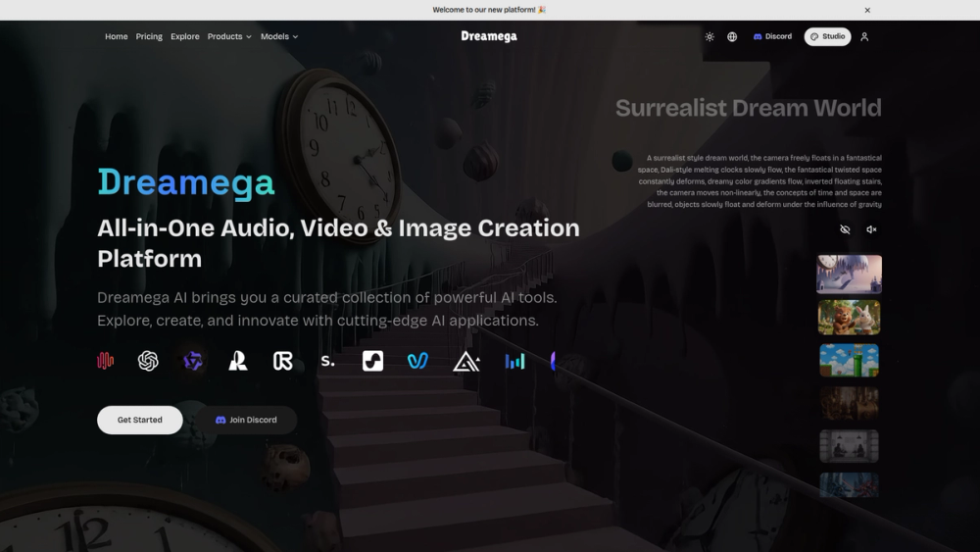Expand the Models dropdown menu
The image size is (980, 552).
[279, 37]
